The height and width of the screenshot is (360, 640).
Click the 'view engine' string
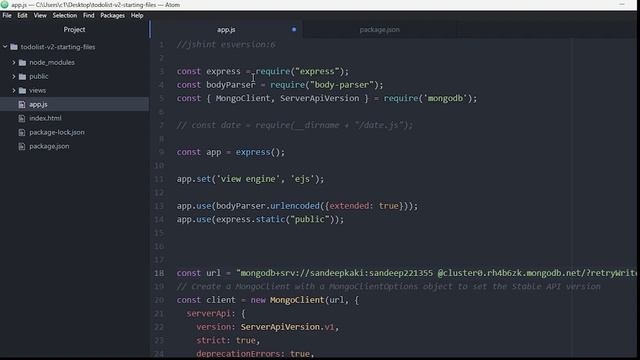(x=248, y=179)
